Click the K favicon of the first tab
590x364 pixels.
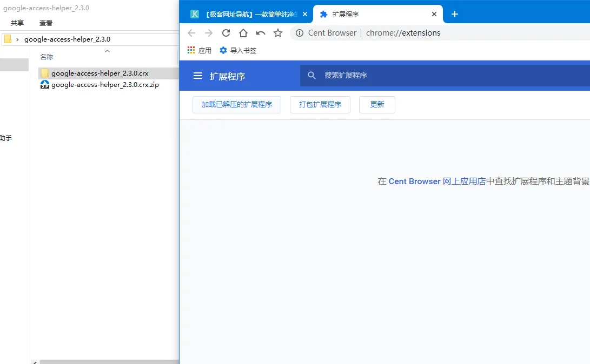click(x=195, y=14)
